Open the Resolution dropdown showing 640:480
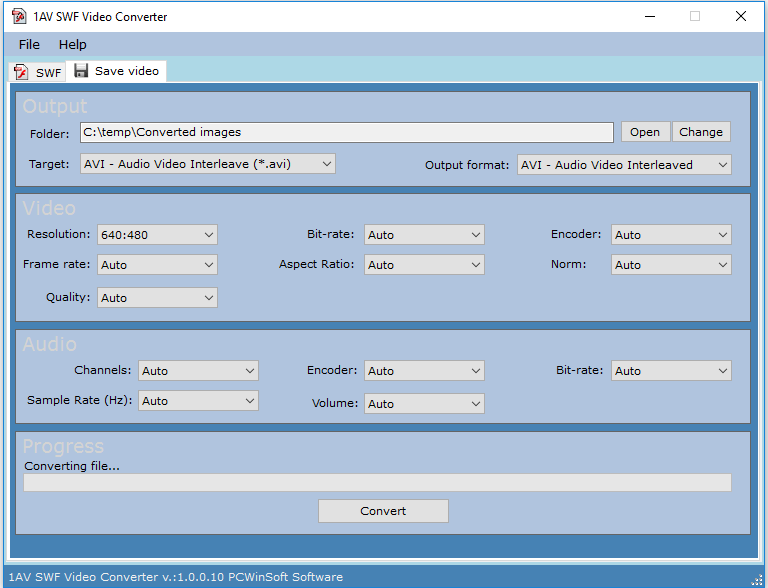Screen dimensions: 768x588 (x=157, y=235)
